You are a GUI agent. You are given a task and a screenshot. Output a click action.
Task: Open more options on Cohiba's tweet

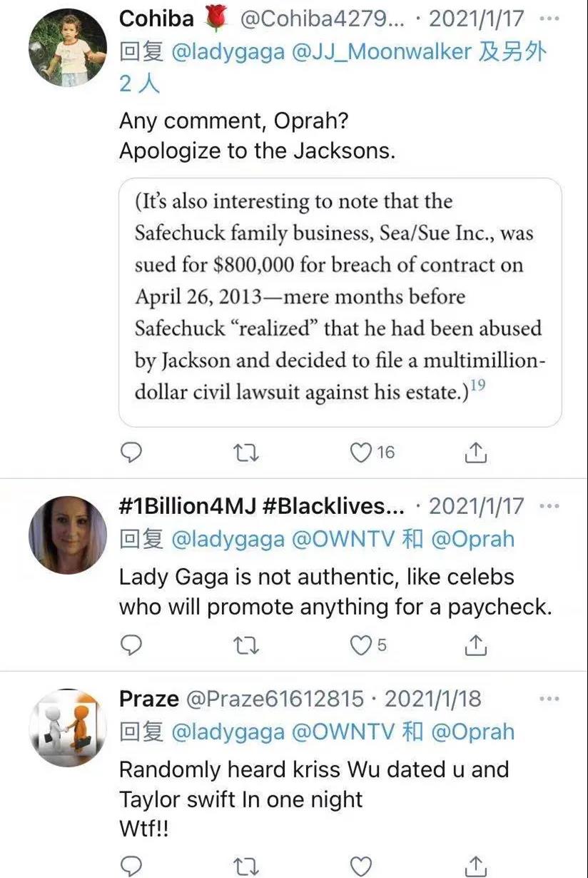pos(549,19)
